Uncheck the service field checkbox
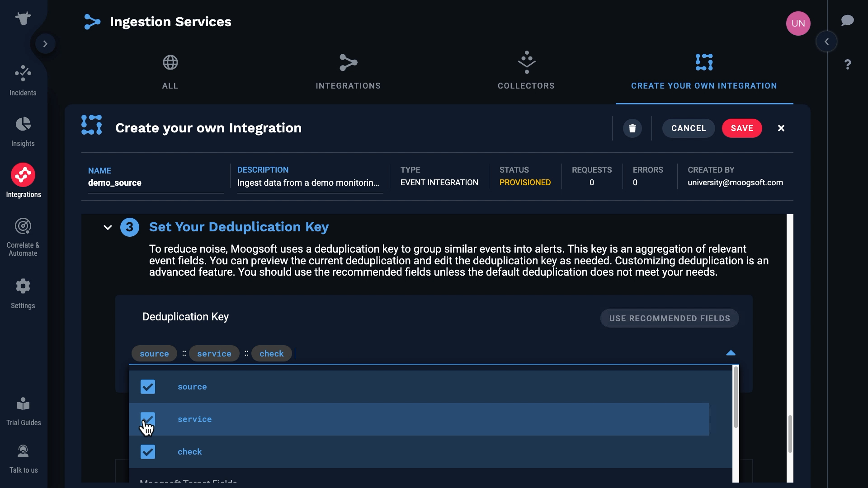The image size is (868, 488). click(148, 419)
